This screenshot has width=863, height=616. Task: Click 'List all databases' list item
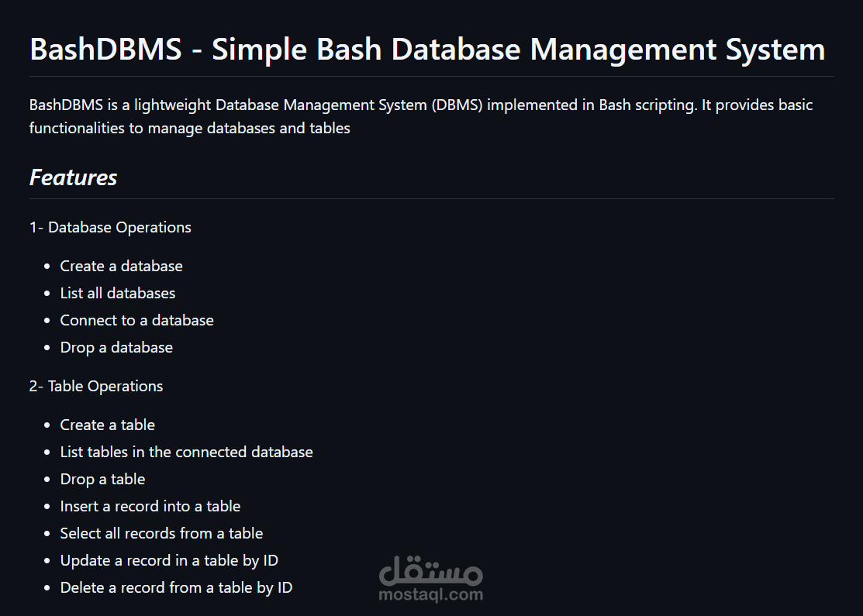tap(118, 293)
